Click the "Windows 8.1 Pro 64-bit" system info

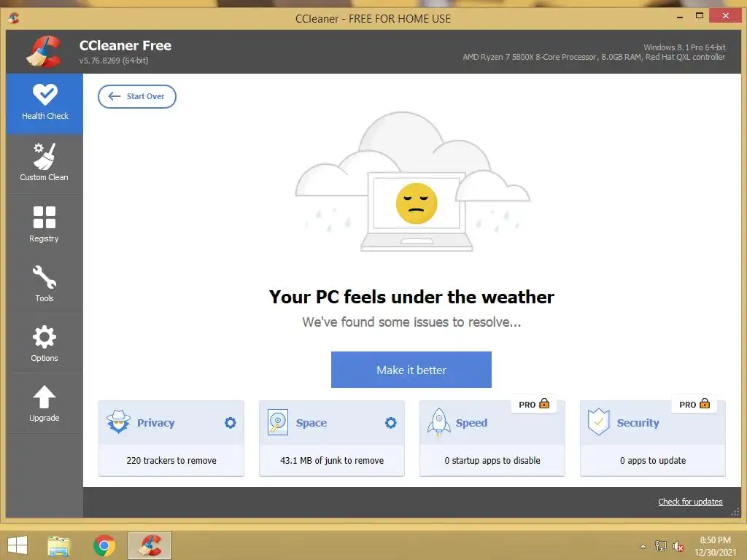tap(684, 47)
